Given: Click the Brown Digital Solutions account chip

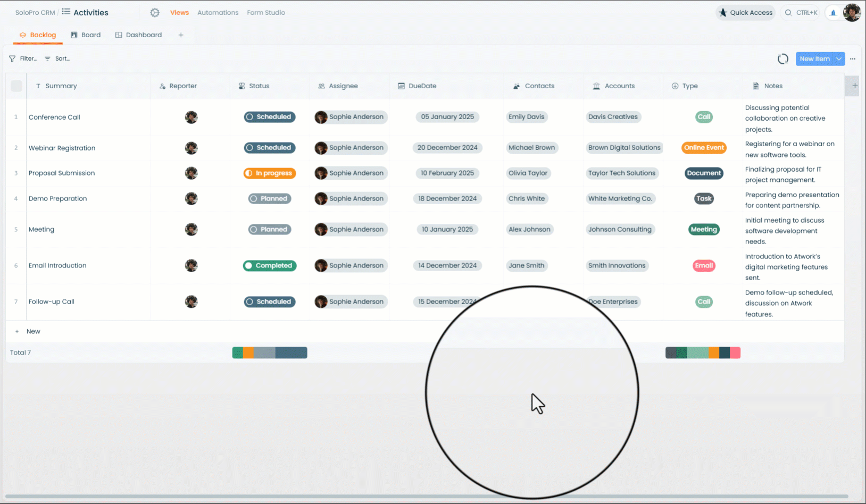Looking at the screenshot, I should click(624, 148).
